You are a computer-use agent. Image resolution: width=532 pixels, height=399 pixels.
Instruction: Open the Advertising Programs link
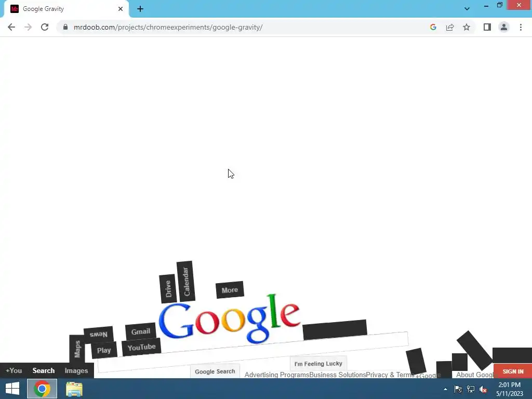pos(277,375)
